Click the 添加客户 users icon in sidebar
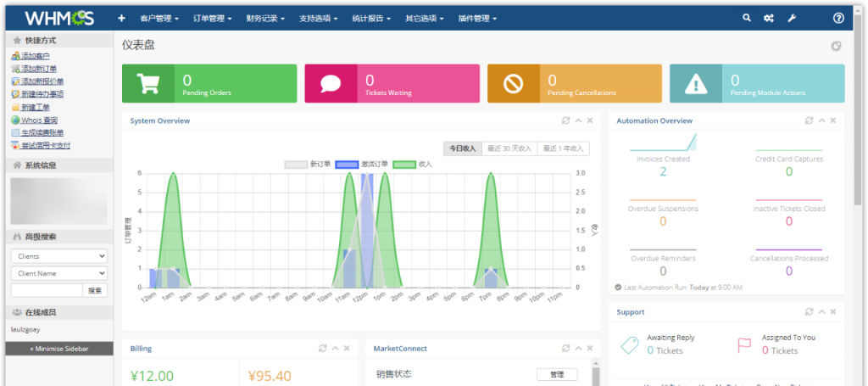The width and height of the screenshot is (868, 386). [15, 56]
